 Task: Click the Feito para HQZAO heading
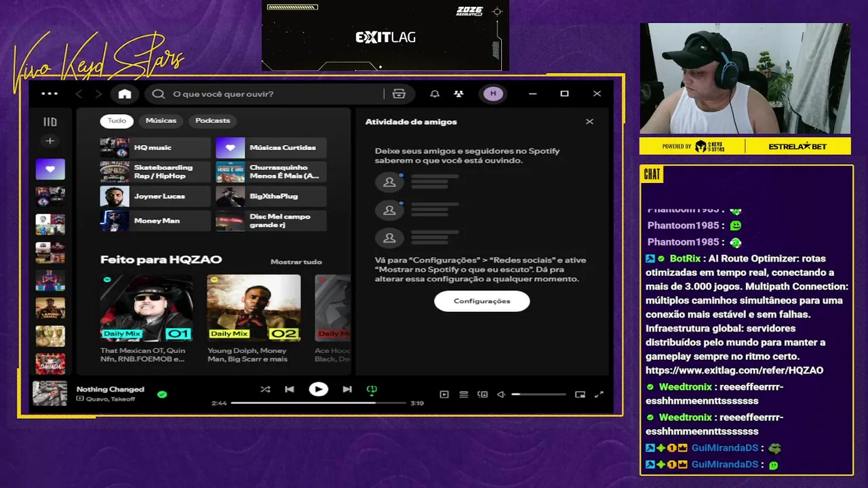[x=161, y=260]
